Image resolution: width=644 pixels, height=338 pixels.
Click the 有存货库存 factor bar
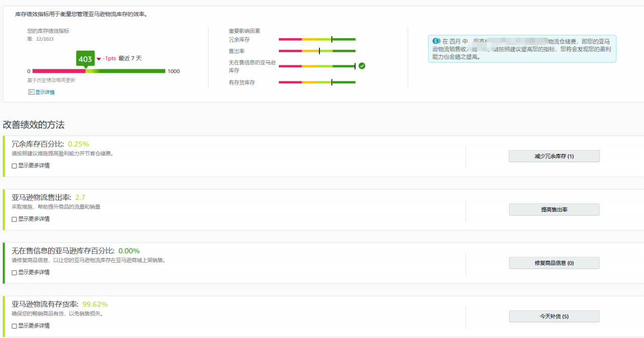point(317,82)
